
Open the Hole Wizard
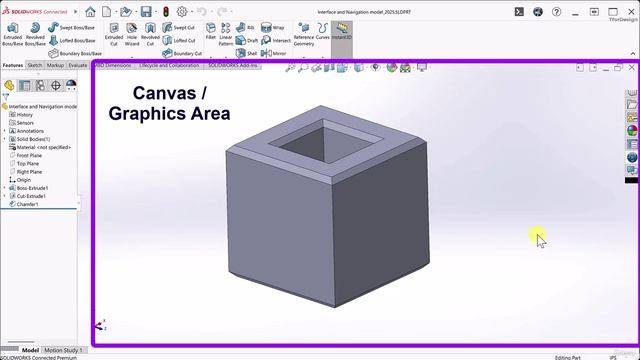click(132, 34)
